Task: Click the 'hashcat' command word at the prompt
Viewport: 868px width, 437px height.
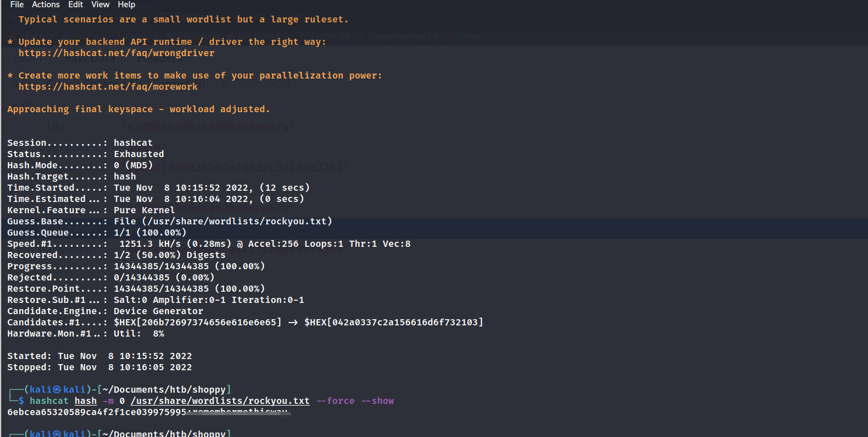Action: click(49, 401)
